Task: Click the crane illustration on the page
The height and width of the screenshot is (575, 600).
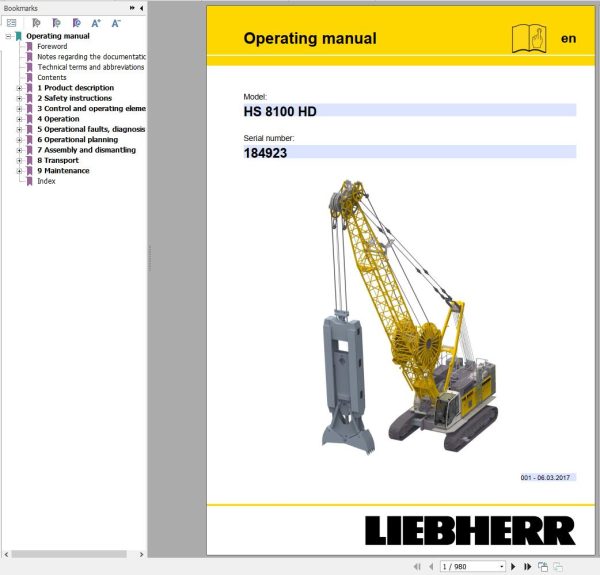Action: (409, 317)
